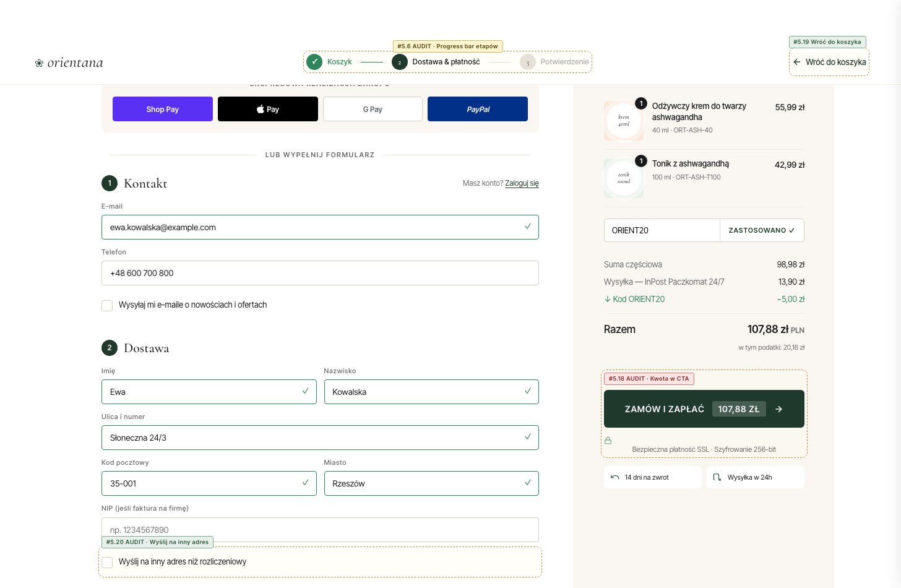Click the down arrow icon beside Kod ORIENT20
Screen dimensions: 901x588
click(x=608, y=299)
